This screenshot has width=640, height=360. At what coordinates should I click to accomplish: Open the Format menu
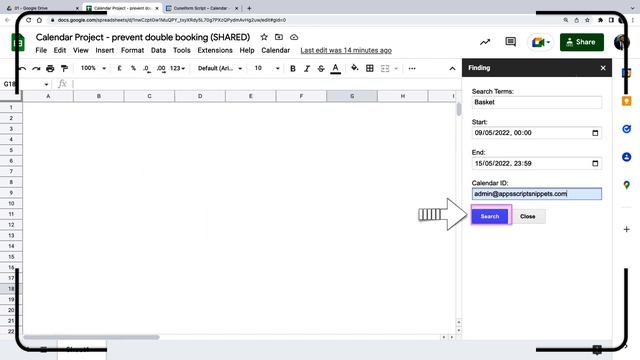(132, 50)
